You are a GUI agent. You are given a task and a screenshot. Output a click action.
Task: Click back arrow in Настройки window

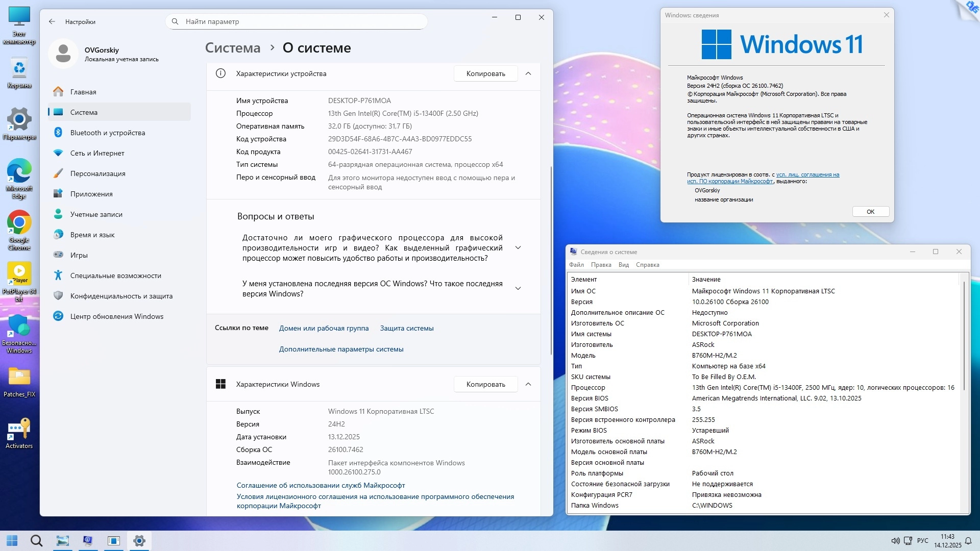52,21
